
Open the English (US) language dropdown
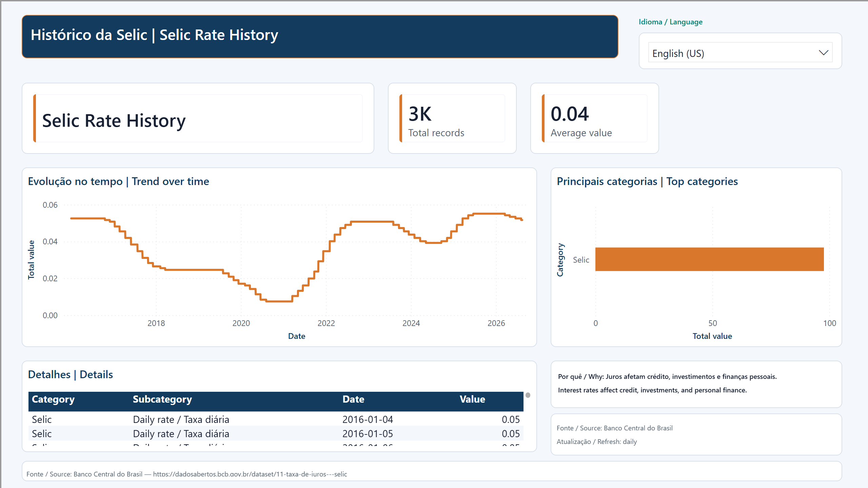pyautogui.click(x=740, y=53)
